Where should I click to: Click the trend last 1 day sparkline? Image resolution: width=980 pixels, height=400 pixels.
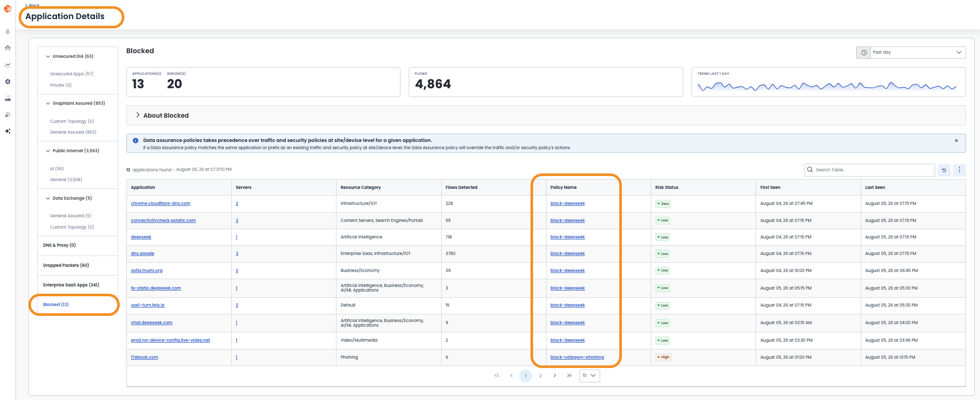827,87
